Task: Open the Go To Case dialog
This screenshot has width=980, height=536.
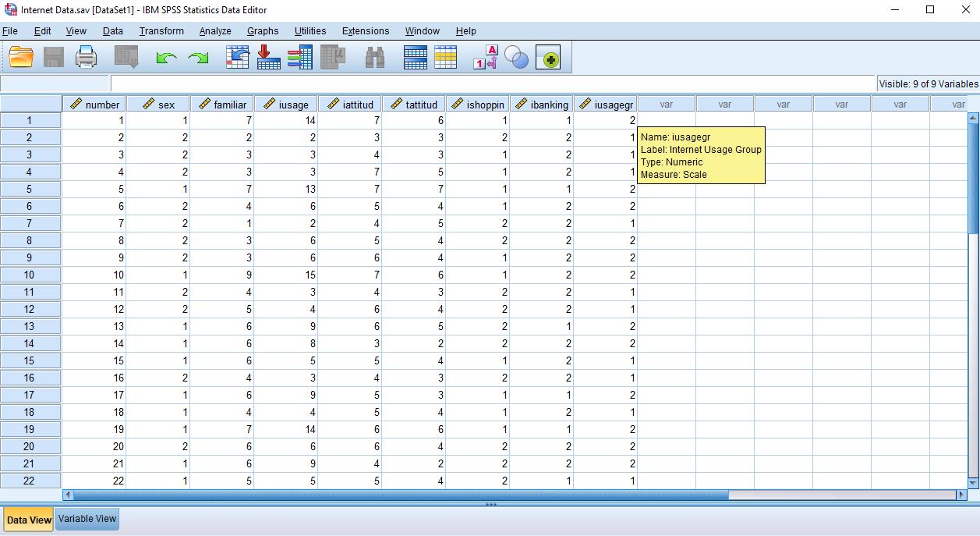Action: tap(239, 57)
